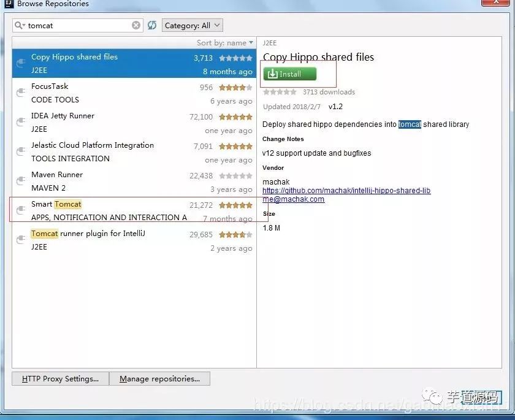The height and width of the screenshot is (420, 515).
Task: Click the highlighted tomcat word in description
Action: click(x=410, y=124)
